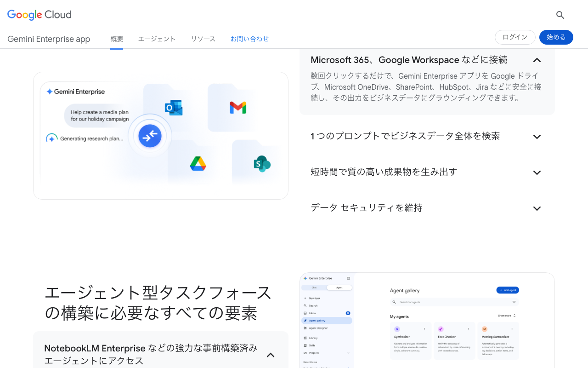This screenshot has width=588, height=368.
Task: Select the リソース tab
Action: pos(203,39)
